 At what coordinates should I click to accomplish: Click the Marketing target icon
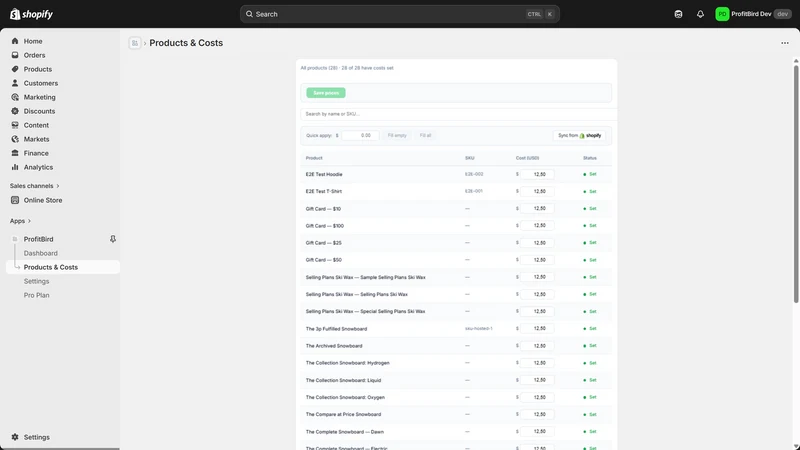pos(15,97)
